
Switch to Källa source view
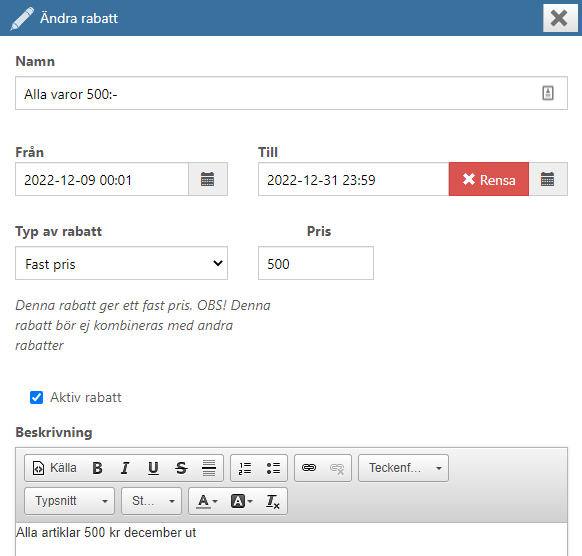55,468
